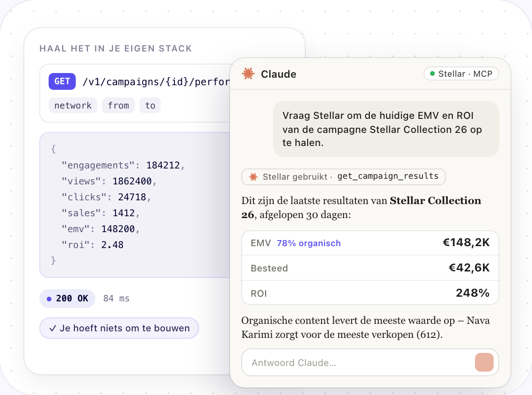Click the Claude starburst logo icon

coord(248,73)
